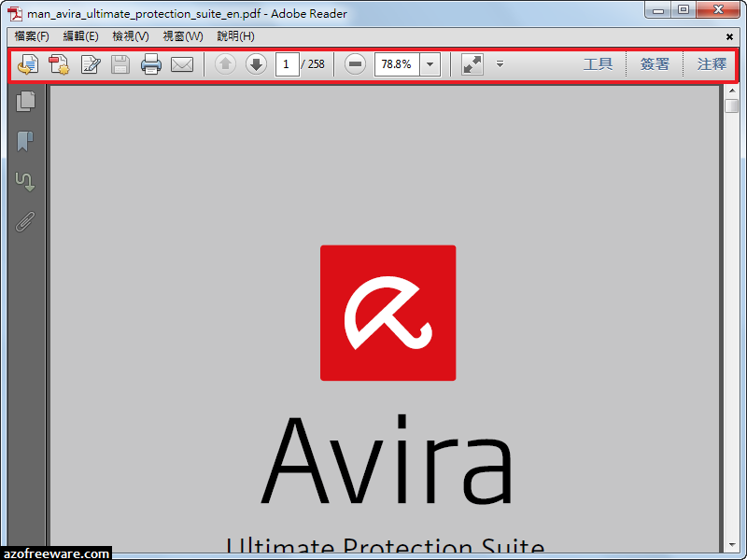Image resolution: width=747 pixels, height=560 pixels.
Task: Click the 'Avira' title text on page
Action: click(x=388, y=459)
